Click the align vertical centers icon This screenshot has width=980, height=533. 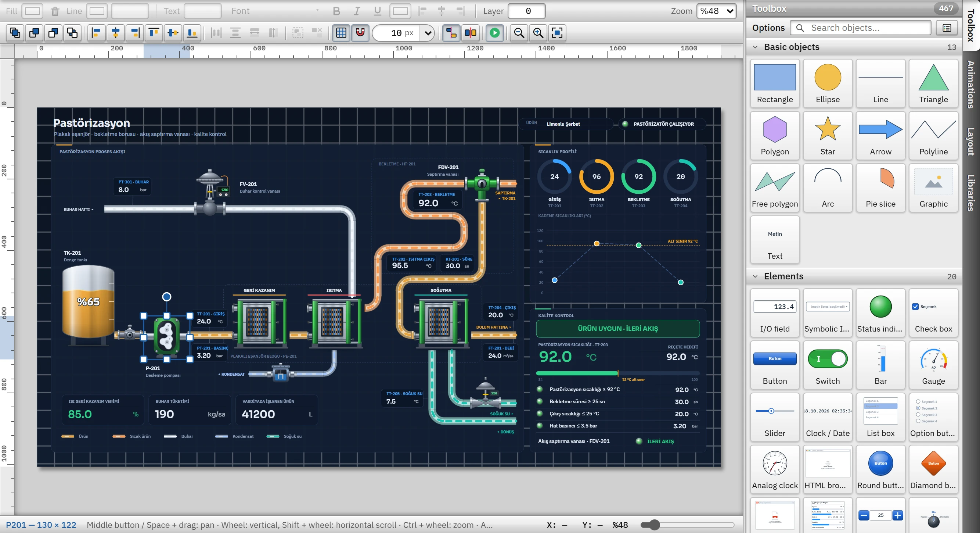173,33
